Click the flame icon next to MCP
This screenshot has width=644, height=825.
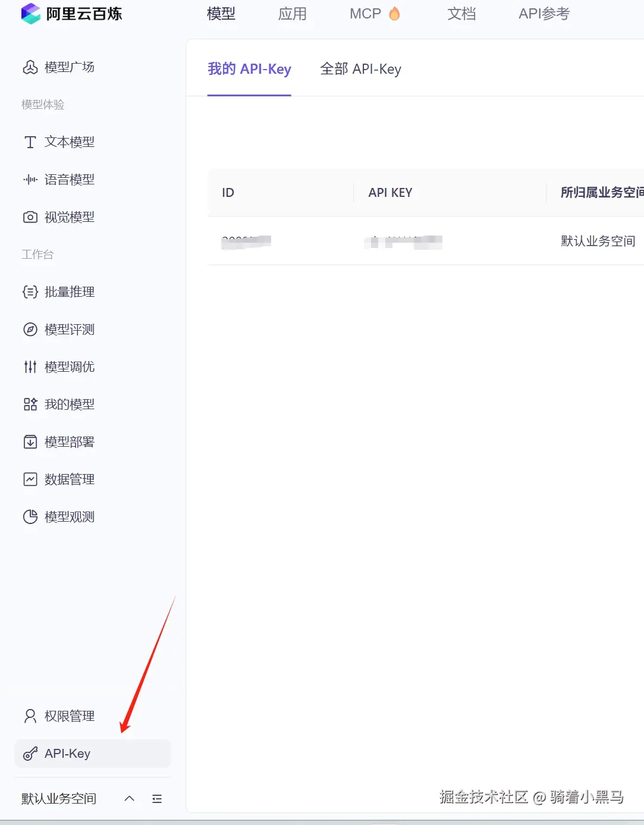click(x=394, y=14)
